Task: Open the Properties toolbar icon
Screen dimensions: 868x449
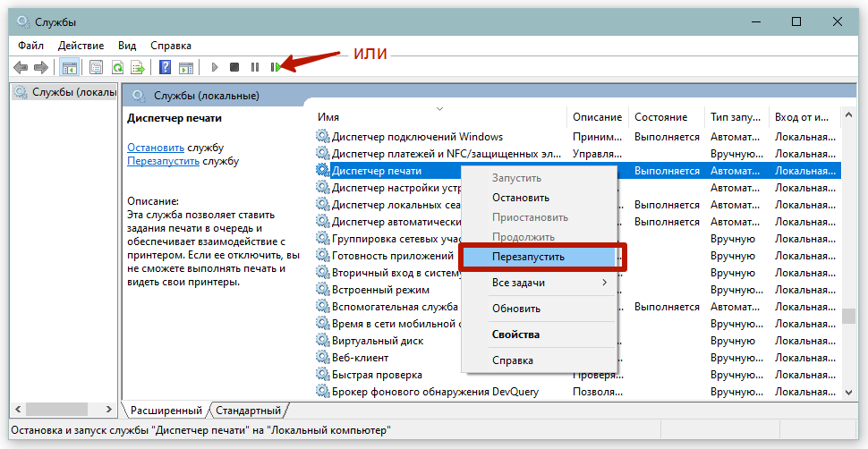Action: 96,67
